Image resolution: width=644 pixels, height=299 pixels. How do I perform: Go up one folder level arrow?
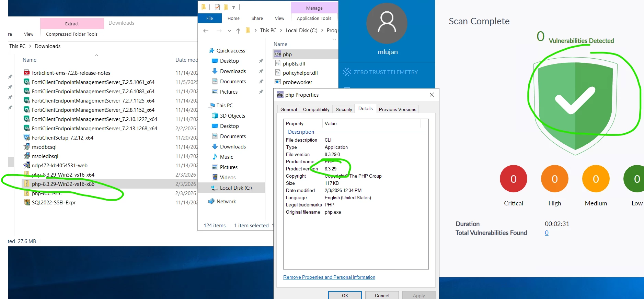pyautogui.click(x=238, y=31)
